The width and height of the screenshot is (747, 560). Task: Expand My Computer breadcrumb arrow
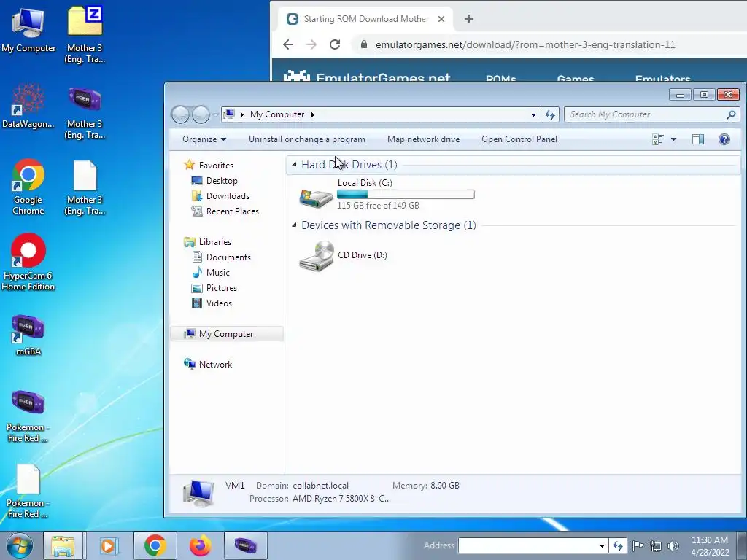pyautogui.click(x=312, y=114)
